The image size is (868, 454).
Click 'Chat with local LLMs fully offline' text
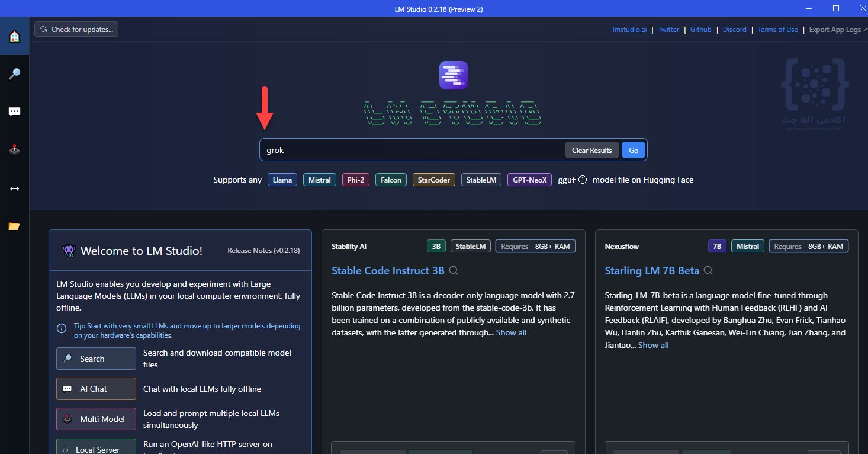(202, 389)
